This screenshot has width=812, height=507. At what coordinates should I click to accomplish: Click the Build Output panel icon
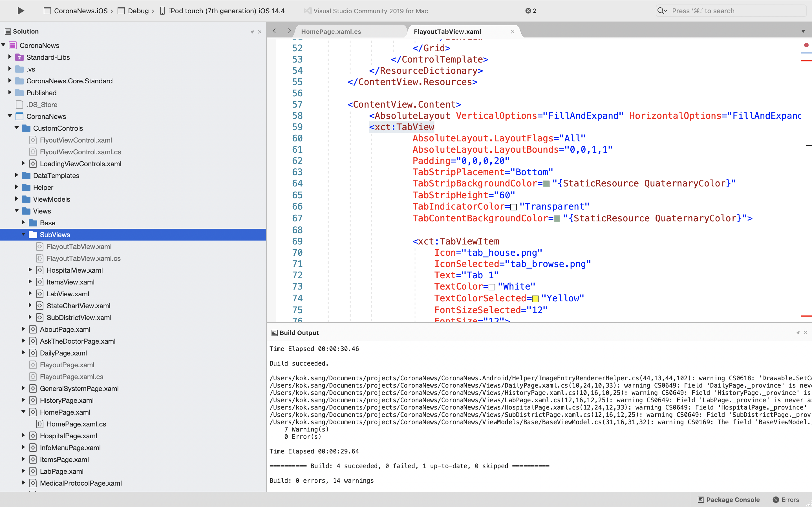(x=274, y=332)
